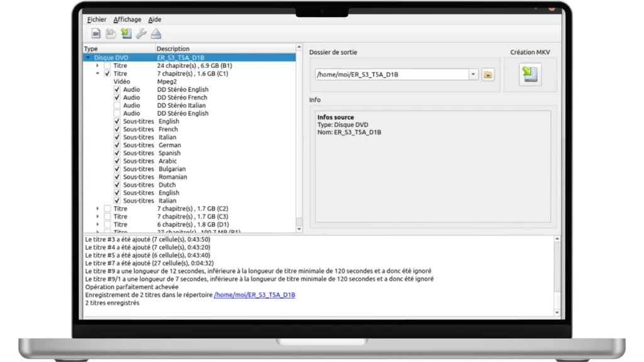644x362 pixels.
Task: Eject the disc with the eject icon
Action: pos(156,34)
